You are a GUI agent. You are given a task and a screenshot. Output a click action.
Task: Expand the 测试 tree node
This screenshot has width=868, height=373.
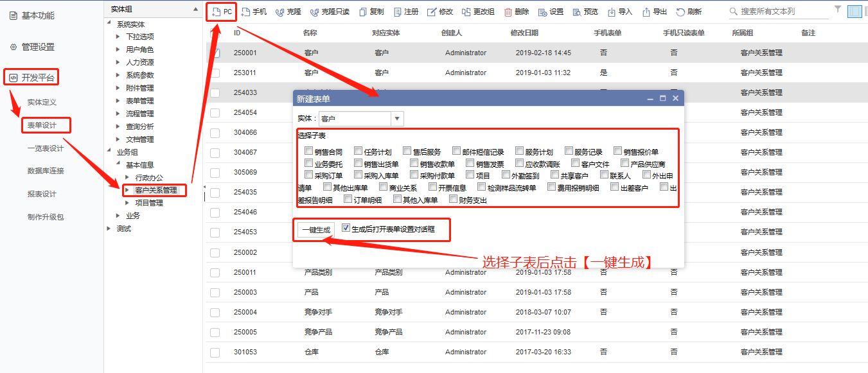[x=109, y=229]
